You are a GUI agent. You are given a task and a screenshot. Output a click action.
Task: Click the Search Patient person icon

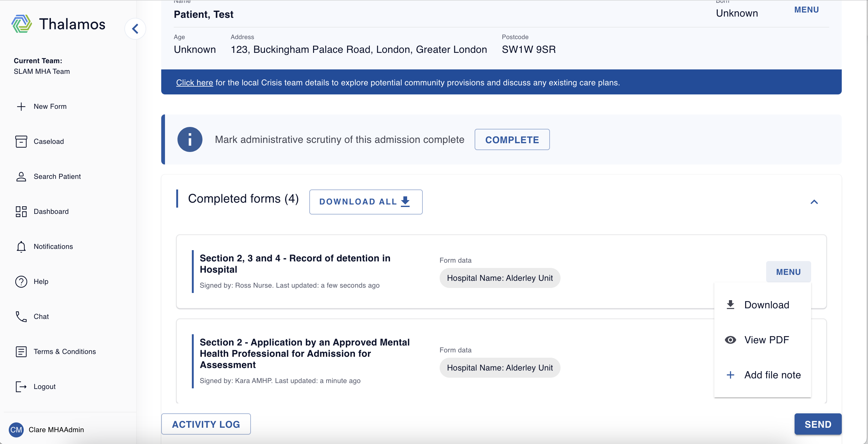click(21, 177)
